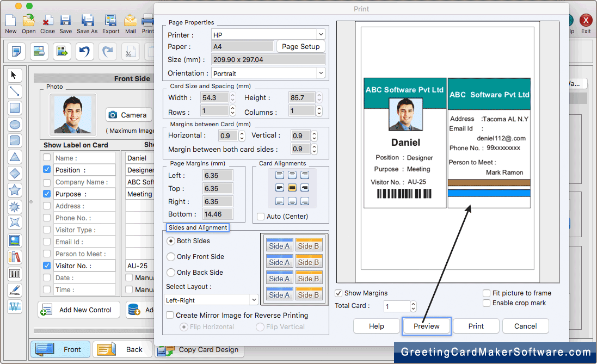The height and width of the screenshot is (364, 597).
Task: Select Only Front Side option
Action: (171, 257)
